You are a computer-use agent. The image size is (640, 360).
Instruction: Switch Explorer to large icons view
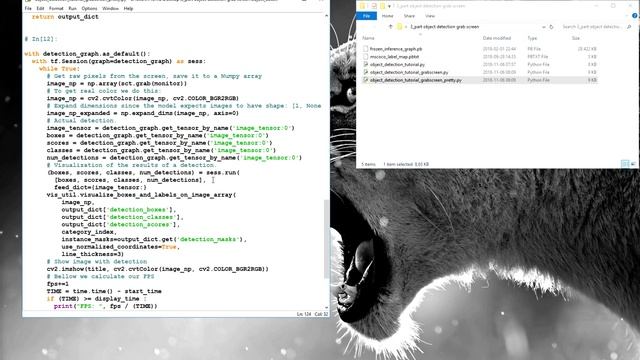633,164
